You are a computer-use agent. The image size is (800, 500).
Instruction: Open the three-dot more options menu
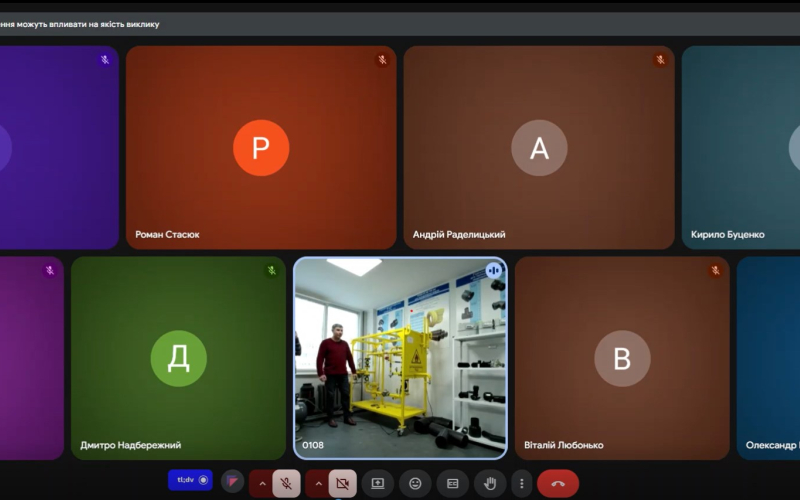click(x=522, y=484)
